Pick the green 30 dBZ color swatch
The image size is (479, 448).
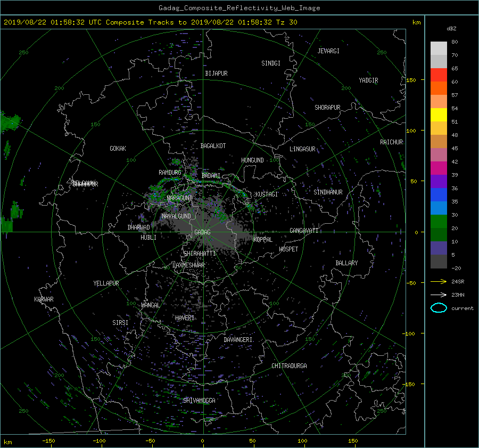[439, 221]
